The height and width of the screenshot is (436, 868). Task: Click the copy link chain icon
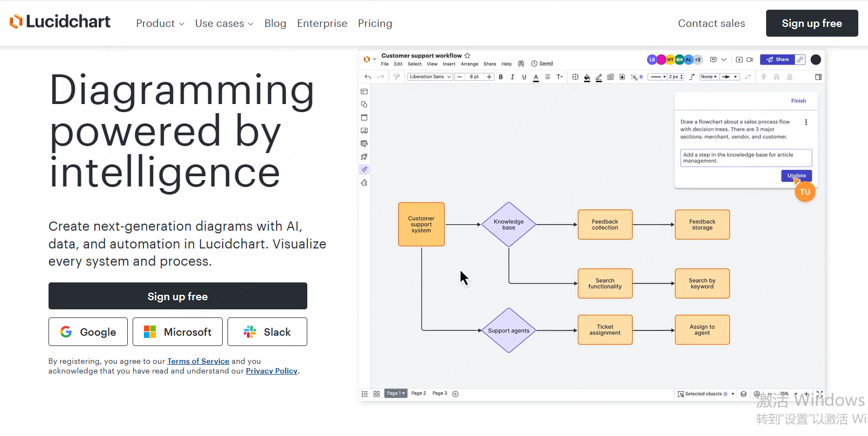[801, 60]
